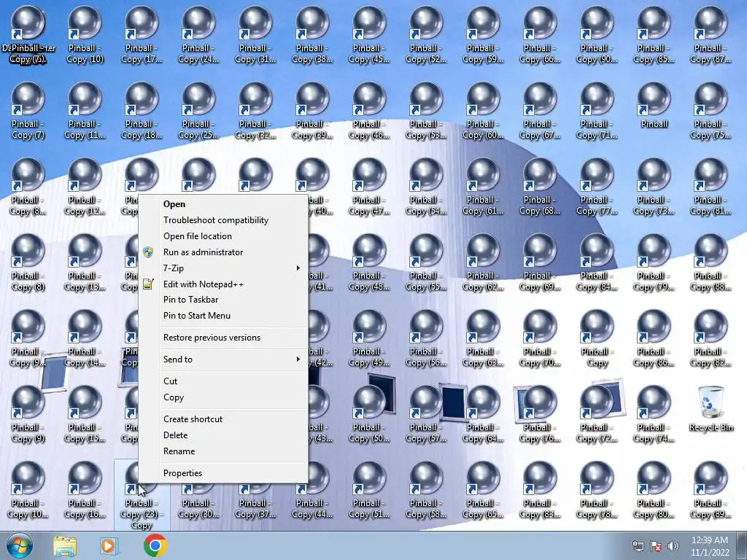
Task: Open Windows Explorer from the taskbar
Action: 65,545
